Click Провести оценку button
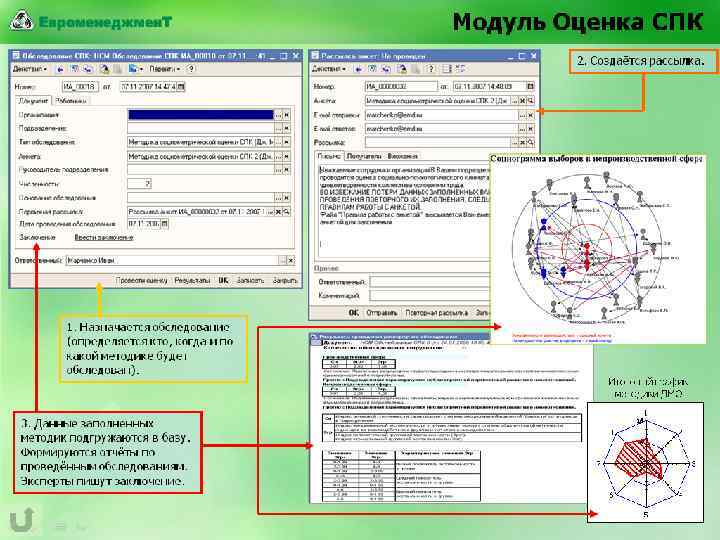Viewport: 720px width, 540px height. click(141, 280)
